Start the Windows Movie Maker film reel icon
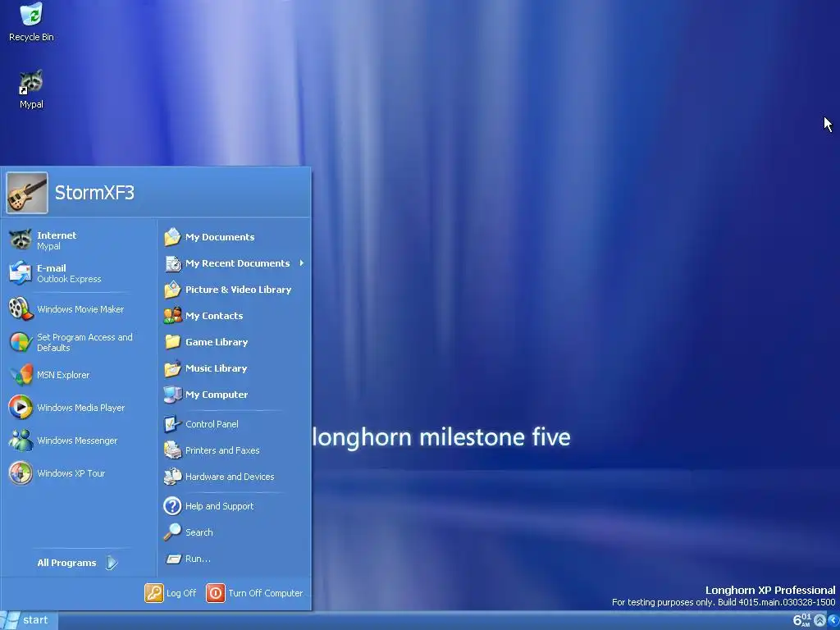The image size is (840, 630). 21,309
